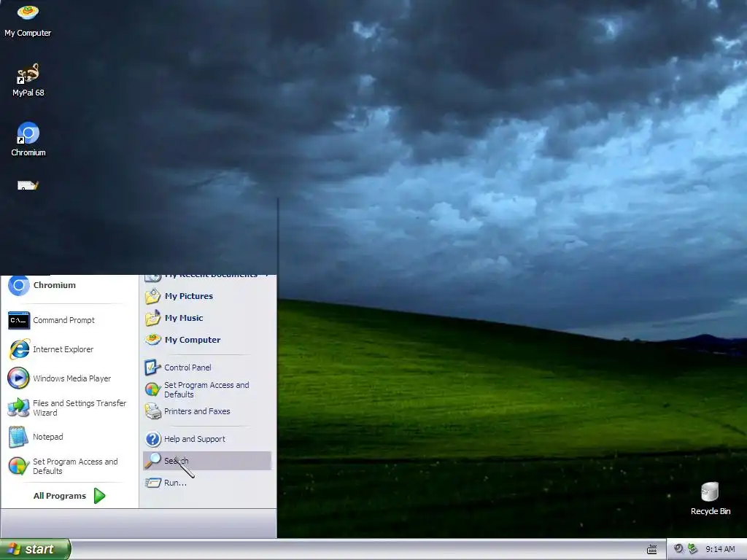Click All Programs label
This screenshot has height=560, width=747.
tap(60, 496)
